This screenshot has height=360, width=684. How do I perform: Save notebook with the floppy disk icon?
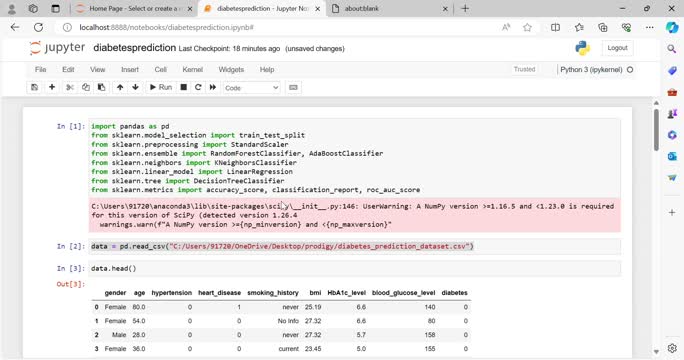(x=34, y=87)
